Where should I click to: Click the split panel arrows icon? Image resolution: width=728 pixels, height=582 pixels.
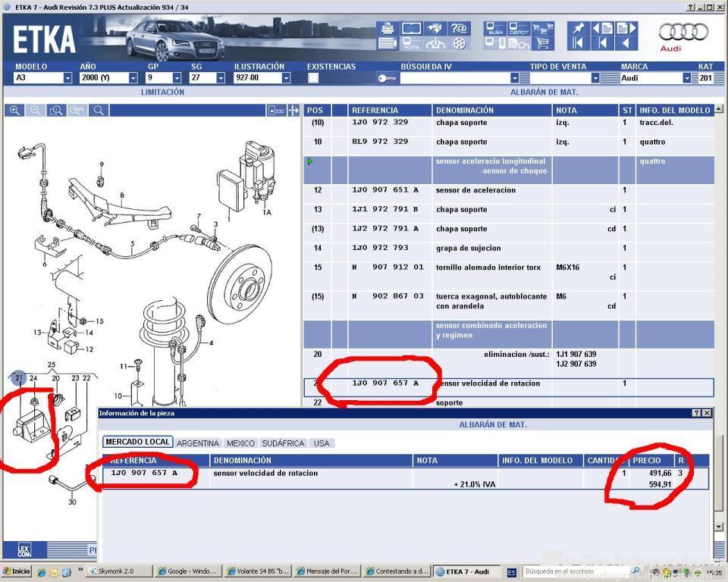pyautogui.click(x=293, y=111)
